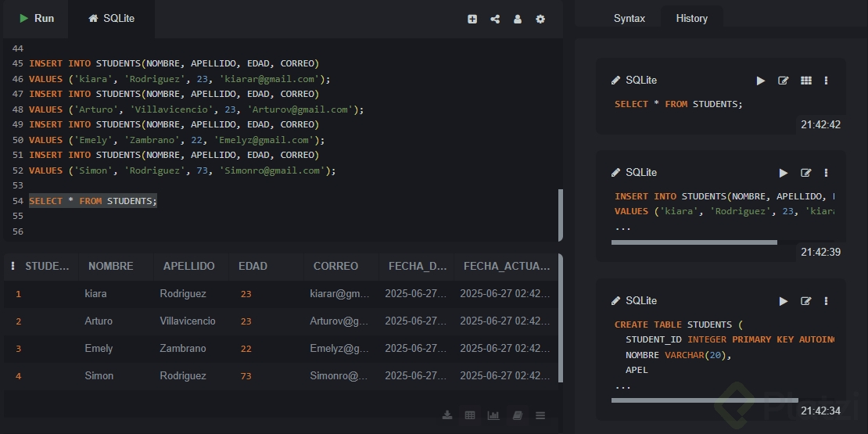Viewport: 868px width, 434px height.
Task: Download results using the download icon
Action: pos(447,415)
